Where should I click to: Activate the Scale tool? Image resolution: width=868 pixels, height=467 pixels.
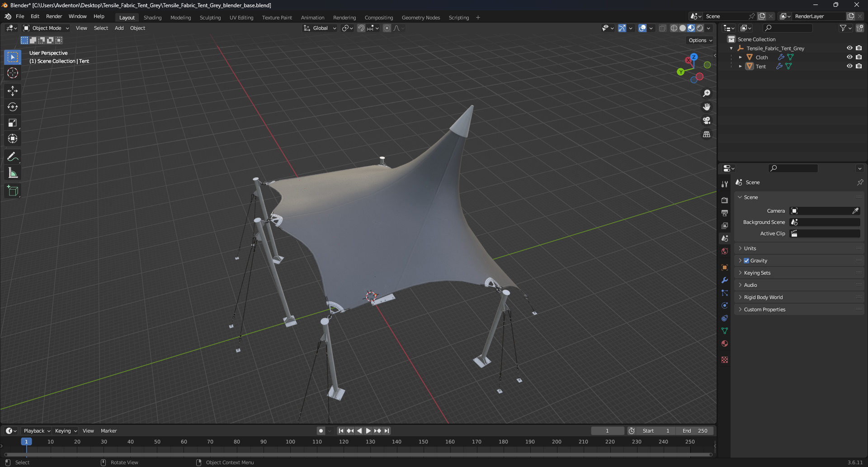[x=13, y=123]
